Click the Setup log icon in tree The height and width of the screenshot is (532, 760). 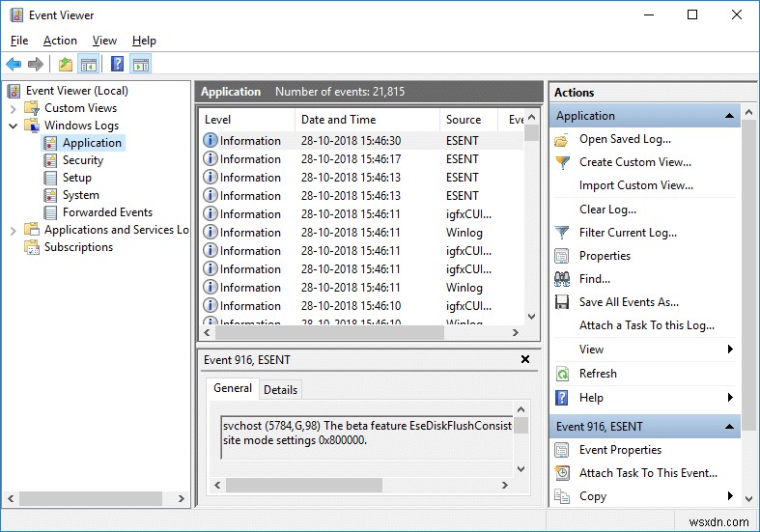(50, 178)
